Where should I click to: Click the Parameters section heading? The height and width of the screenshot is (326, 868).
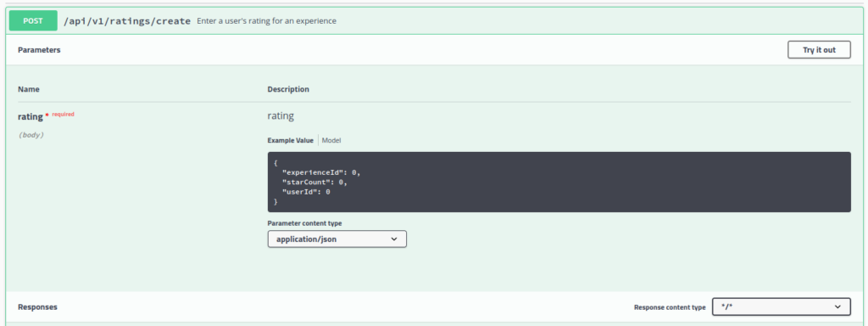[39, 50]
